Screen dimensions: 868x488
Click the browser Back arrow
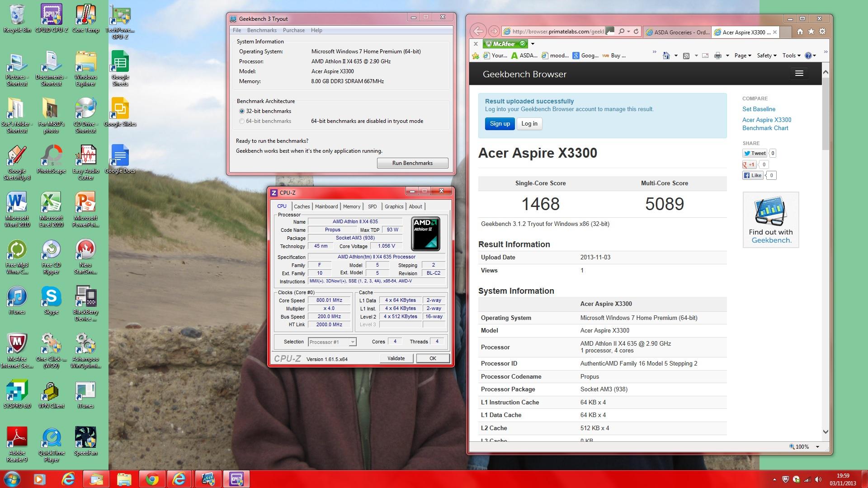point(478,31)
